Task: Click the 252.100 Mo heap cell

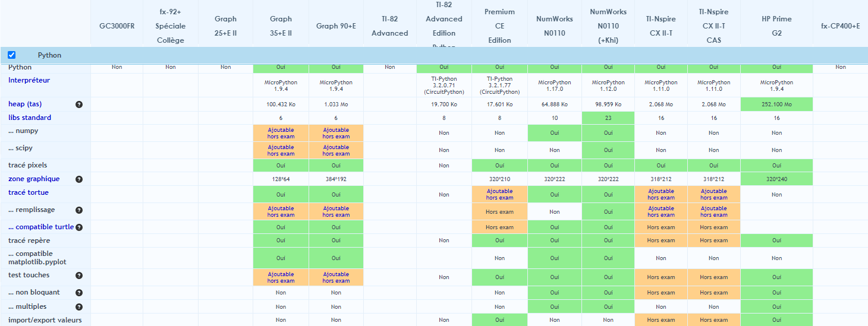Action: [x=776, y=105]
